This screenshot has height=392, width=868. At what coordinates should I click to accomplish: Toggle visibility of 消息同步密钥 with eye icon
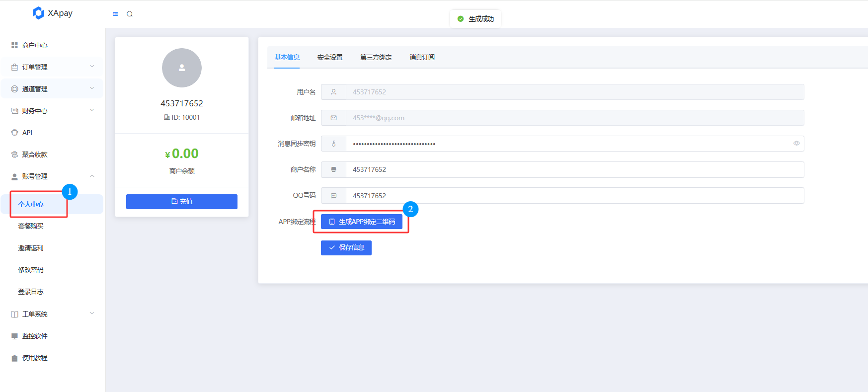[796, 144]
